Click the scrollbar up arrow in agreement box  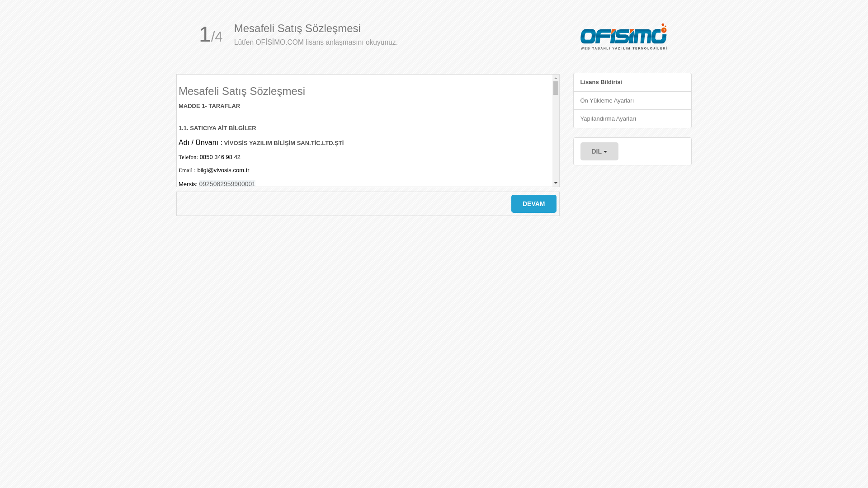556,78
